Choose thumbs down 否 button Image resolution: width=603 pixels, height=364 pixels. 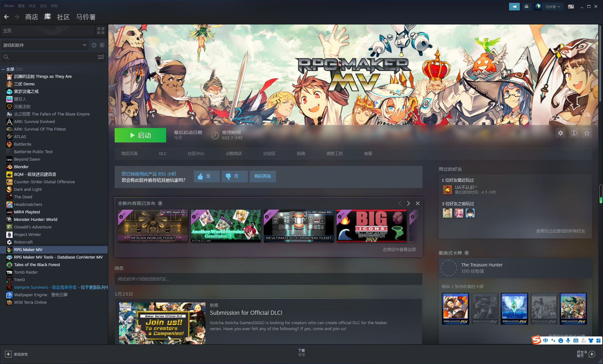coord(235,176)
